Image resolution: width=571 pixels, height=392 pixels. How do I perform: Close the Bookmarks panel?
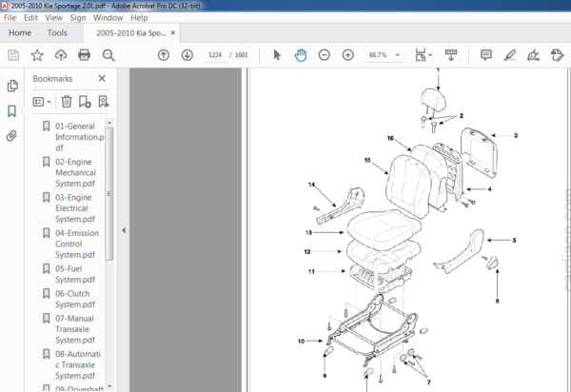(102, 78)
